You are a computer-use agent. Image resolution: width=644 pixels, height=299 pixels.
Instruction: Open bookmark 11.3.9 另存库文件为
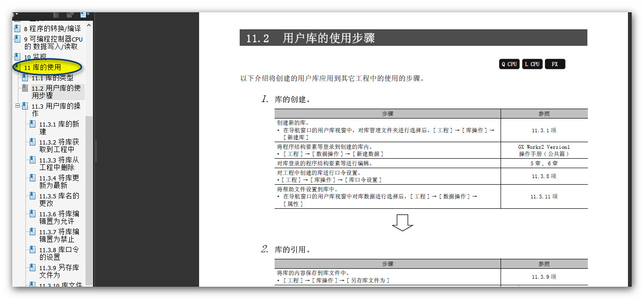click(59, 271)
